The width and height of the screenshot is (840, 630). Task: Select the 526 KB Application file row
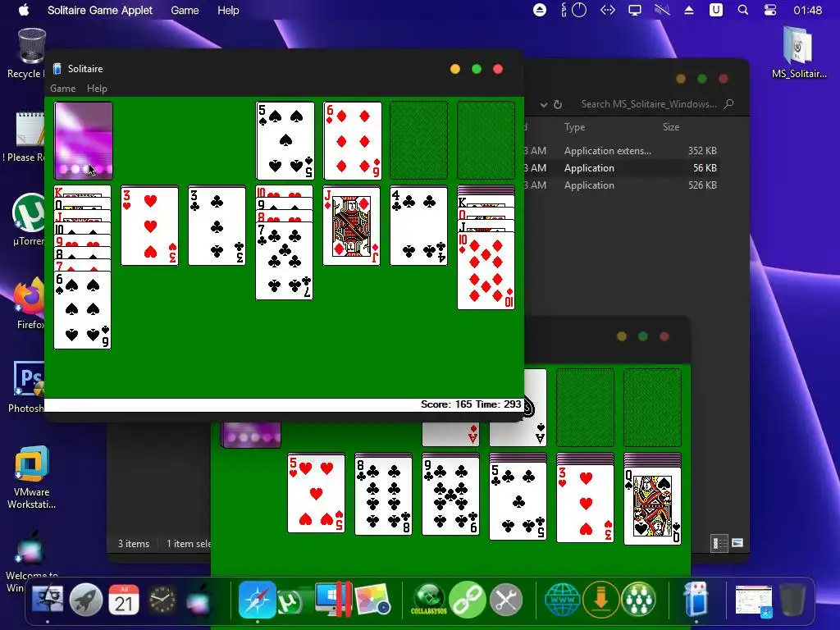tap(622, 185)
